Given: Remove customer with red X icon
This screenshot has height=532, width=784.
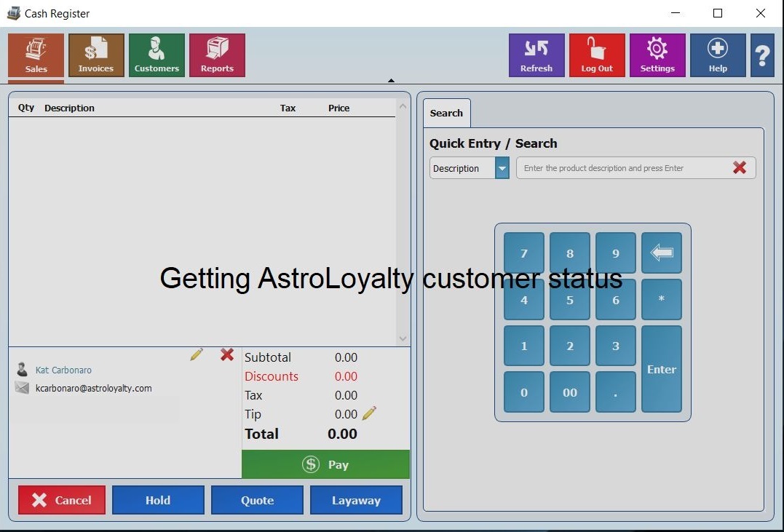Looking at the screenshot, I should [227, 354].
